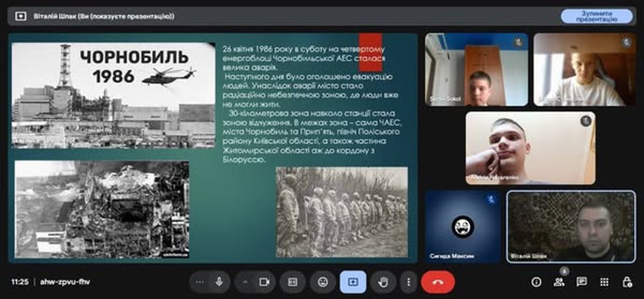Toggle the camera button
644x299 pixels.
264,282
